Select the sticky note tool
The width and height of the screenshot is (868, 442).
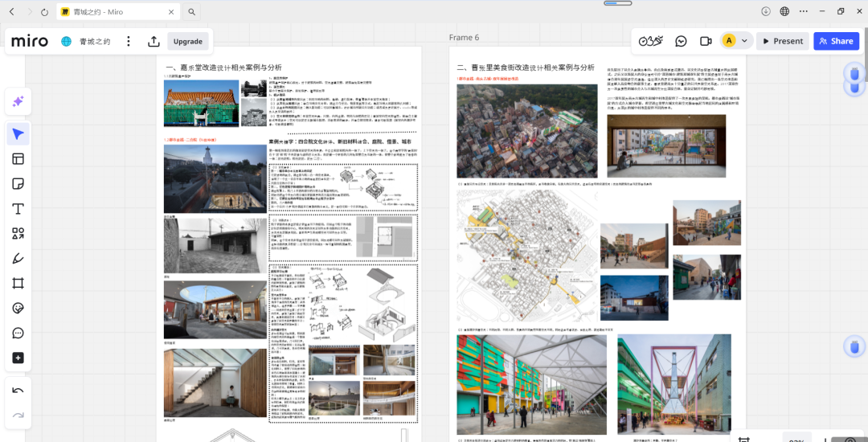(x=18, y=184)
